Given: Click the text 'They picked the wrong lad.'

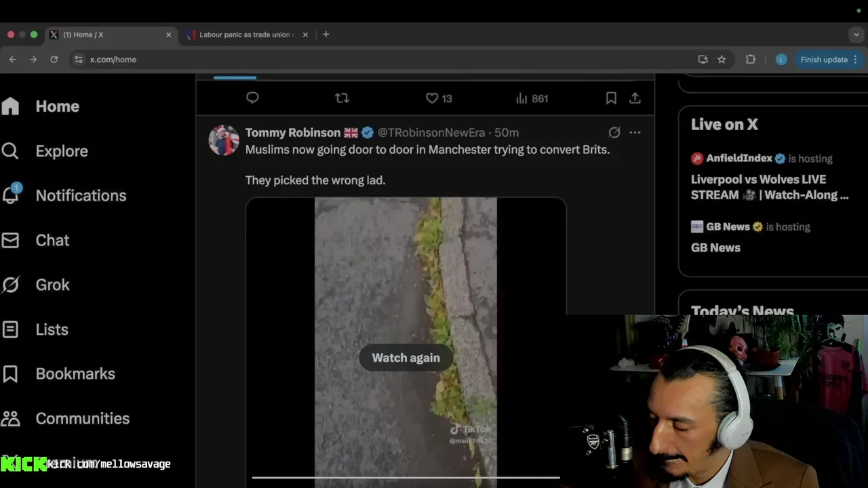Looking at the screenshot, I should tap(315, 180).
